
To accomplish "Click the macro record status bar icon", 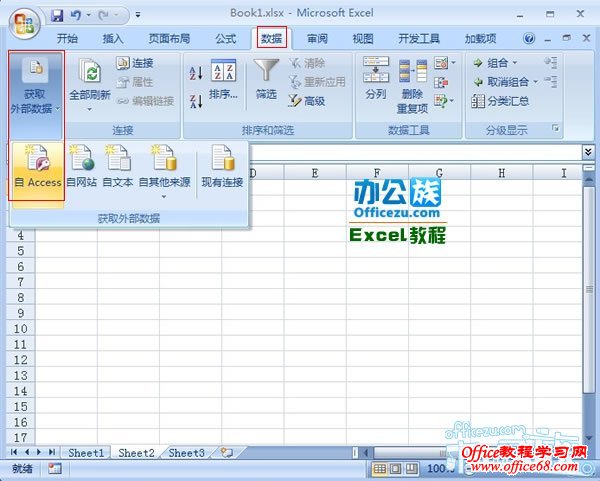I will 55,469.
